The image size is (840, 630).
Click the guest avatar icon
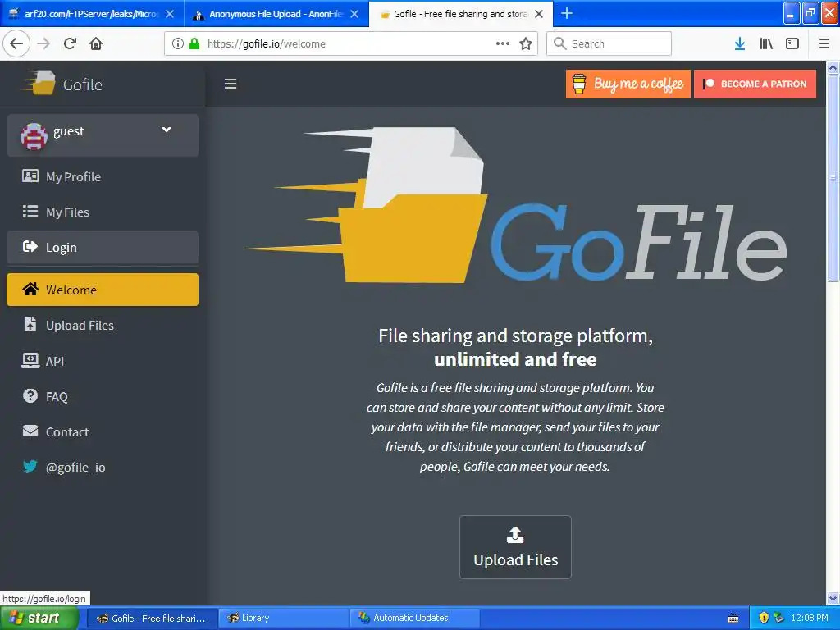click(x=33, y=135)
